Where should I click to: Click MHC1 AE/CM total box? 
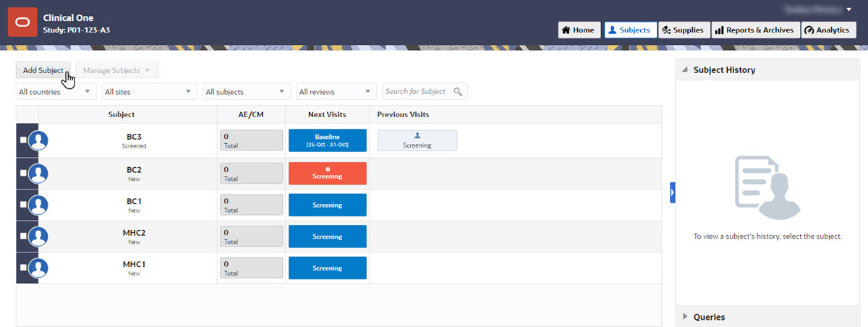[250, 267]
